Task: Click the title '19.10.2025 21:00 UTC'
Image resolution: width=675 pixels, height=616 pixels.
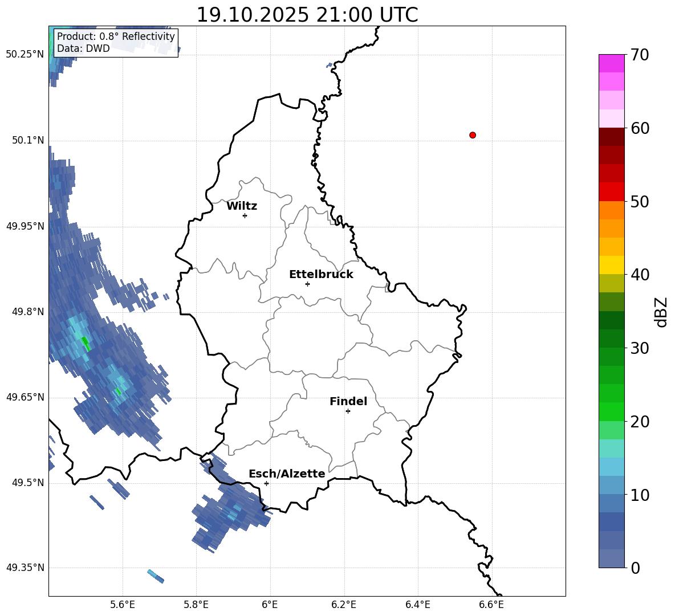Action: 307,15
